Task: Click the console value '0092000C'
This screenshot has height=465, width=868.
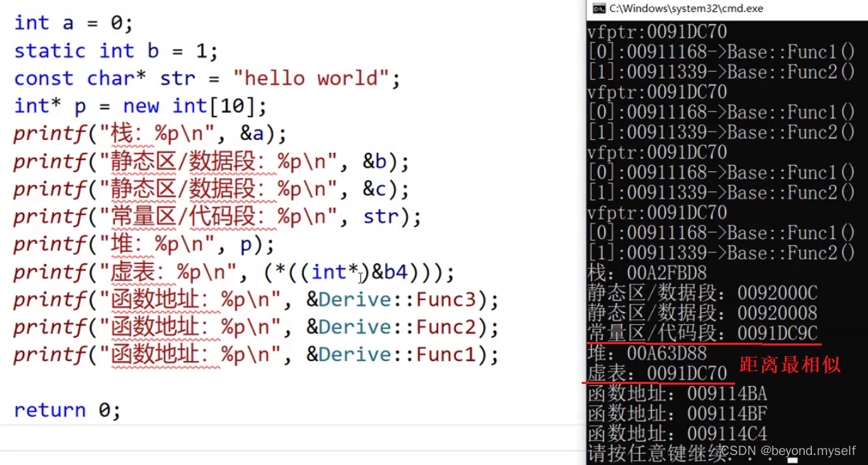Action: [x=777, y=293]
